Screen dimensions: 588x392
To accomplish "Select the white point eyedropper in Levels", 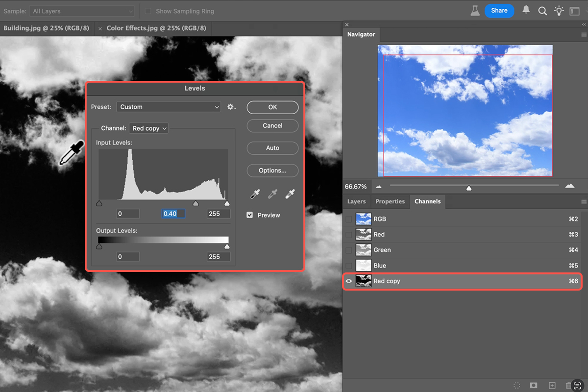I will click(291, 194).
